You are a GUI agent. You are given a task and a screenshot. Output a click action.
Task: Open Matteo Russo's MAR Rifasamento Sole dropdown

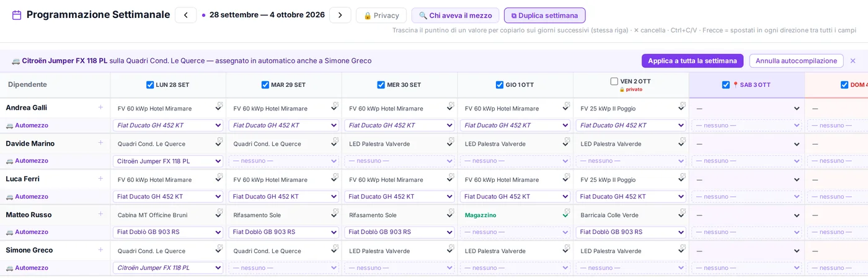point(284,215)
